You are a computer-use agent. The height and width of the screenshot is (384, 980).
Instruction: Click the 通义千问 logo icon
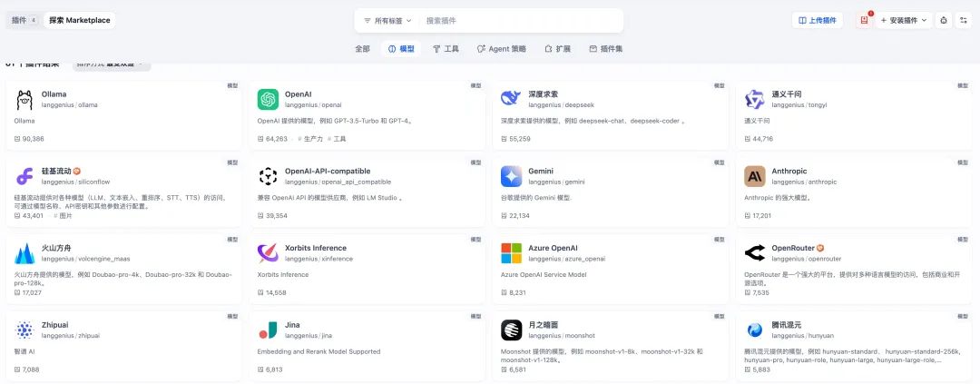coord(755,100)
